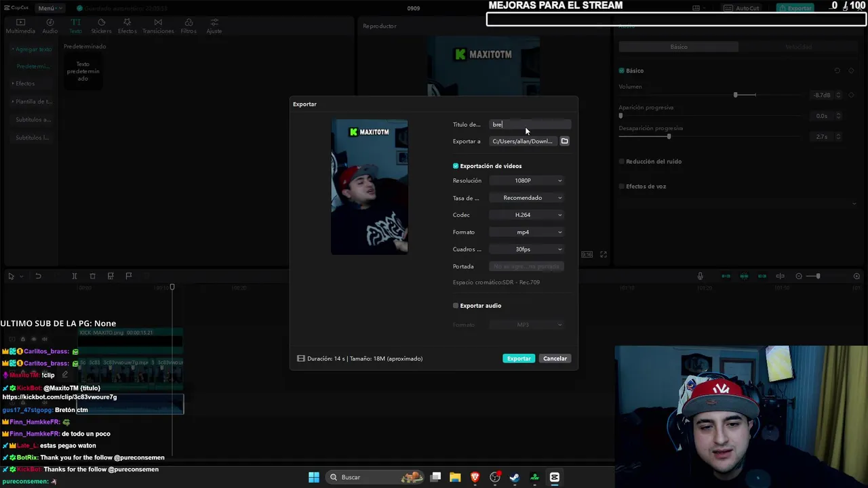The image size is (868, 488).
Task: Click the microphone record icon above timeline
Action: (701, 276)
